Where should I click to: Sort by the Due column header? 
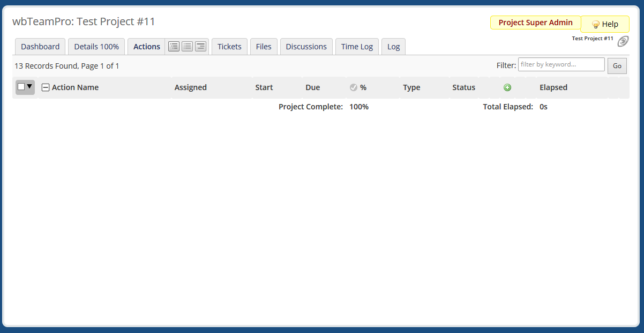312,87
